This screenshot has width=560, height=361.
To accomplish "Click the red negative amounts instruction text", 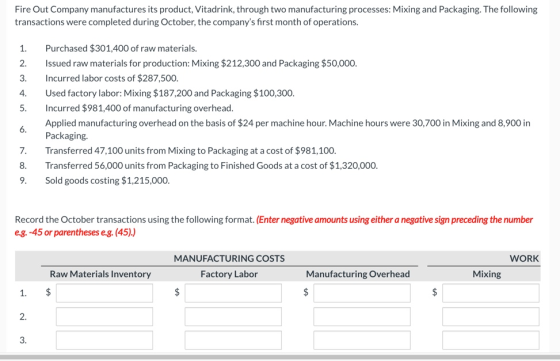I will [274, 226].
